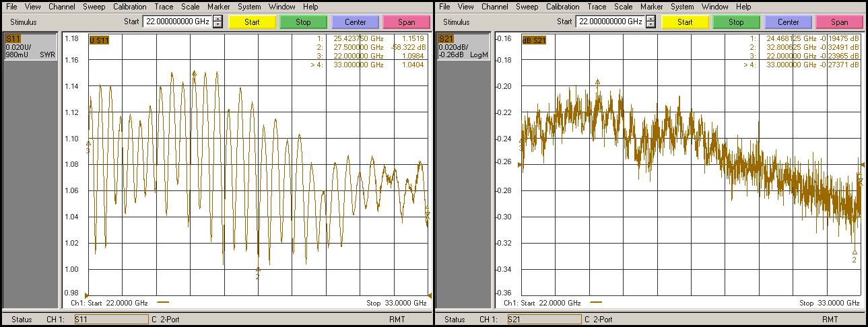Viewport: 868px width, 327px height.
Task: Click the green Stop button in right window
Action: (736, 22)
